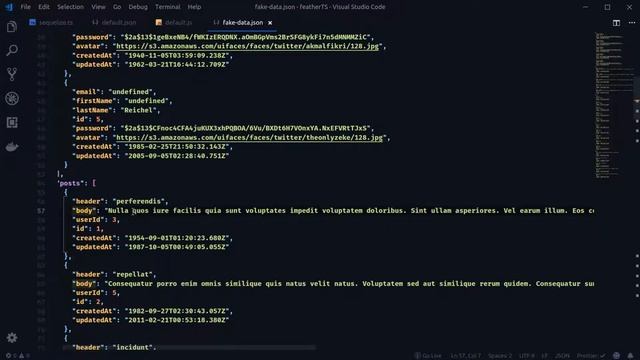Click the "incidunt" header value

[x=133, y=347]
